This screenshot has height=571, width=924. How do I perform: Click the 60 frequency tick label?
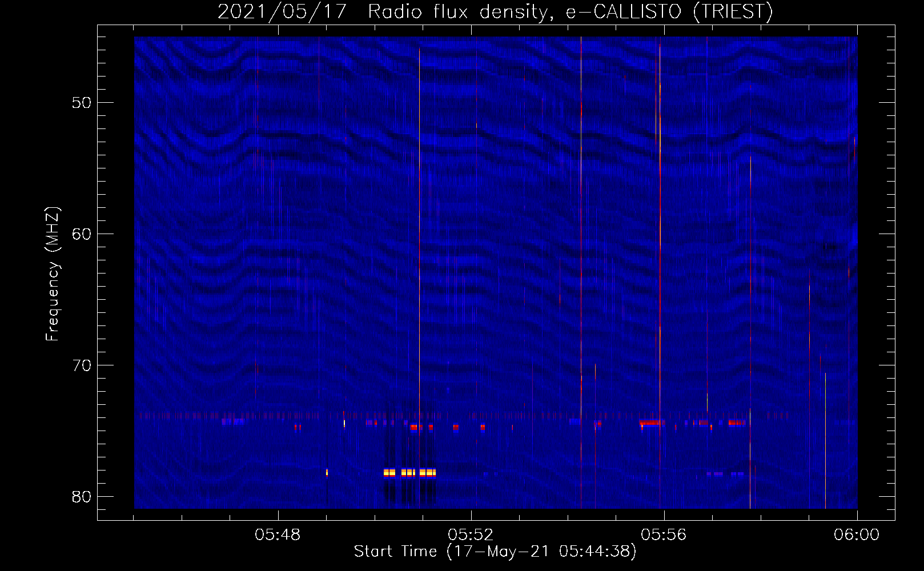coord(82,234)
